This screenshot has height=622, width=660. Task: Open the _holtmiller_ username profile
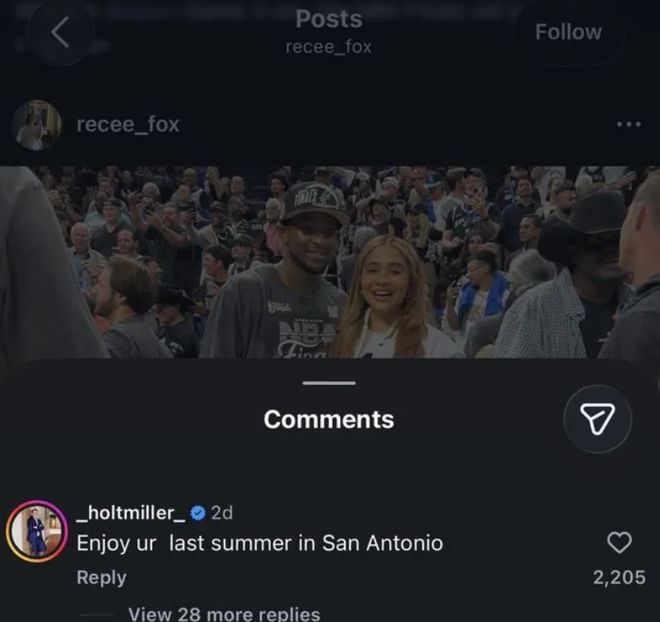pos(131,513)
